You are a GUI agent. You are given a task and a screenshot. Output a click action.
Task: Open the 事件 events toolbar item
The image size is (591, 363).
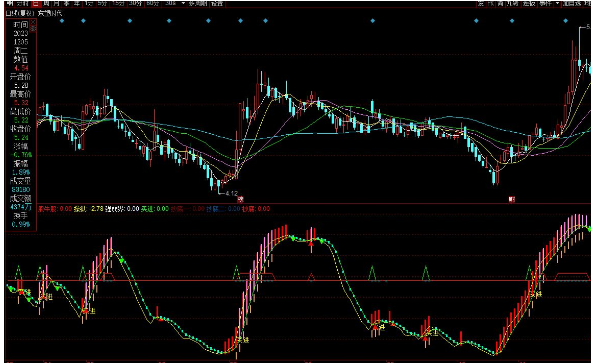point(545,3)
